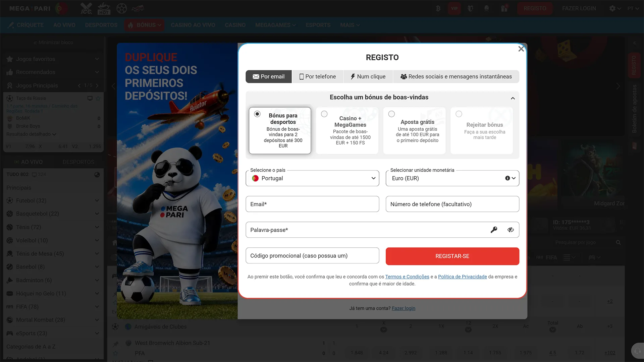Open the Termos e Condições link
644x362 pixels.
pos(407,277)
